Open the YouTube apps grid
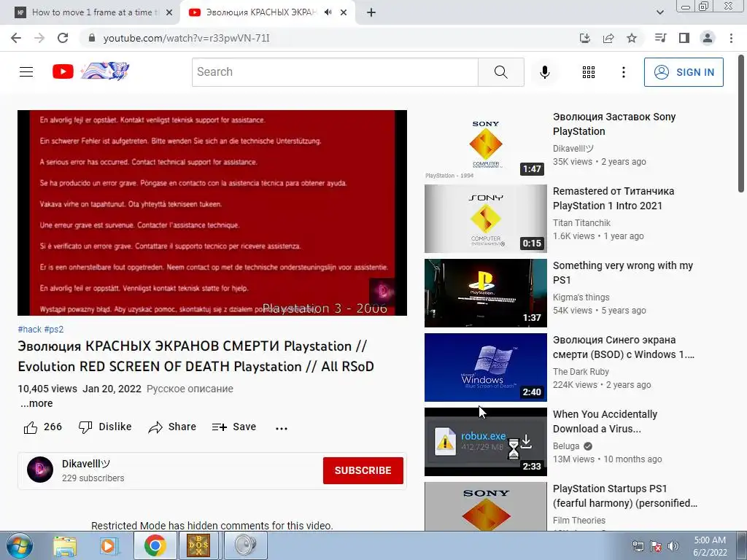The width and height of the screenshot is (747, 560). click(589, 72)
